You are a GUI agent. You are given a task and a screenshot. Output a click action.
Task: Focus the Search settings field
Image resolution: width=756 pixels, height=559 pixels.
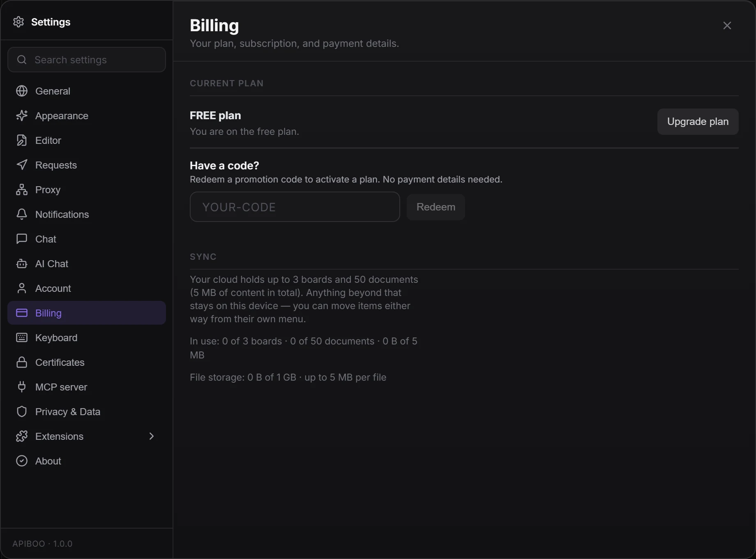[x=87, y=60]
